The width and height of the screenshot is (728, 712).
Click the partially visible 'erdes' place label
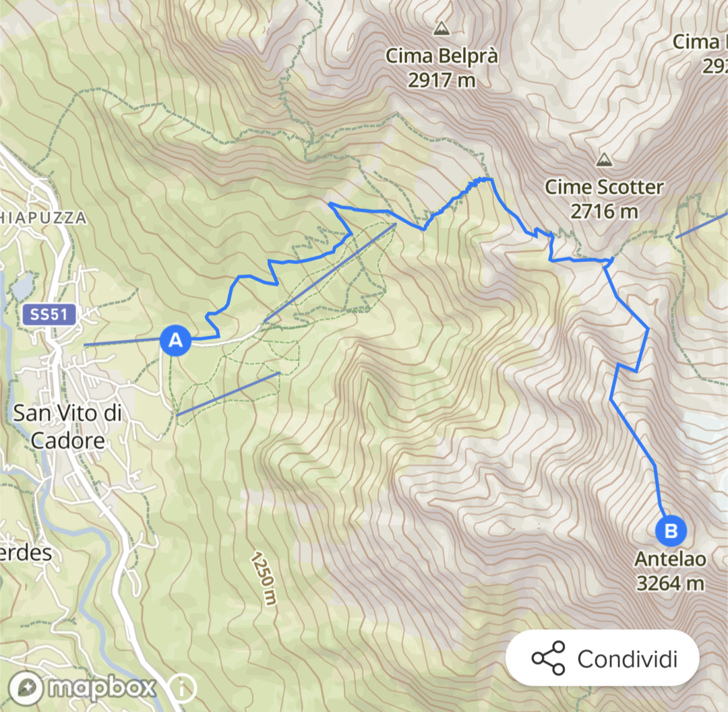pos(26,552)
